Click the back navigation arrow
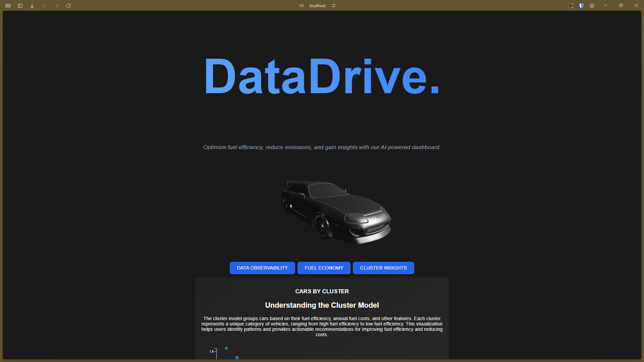 coord(44,6)
